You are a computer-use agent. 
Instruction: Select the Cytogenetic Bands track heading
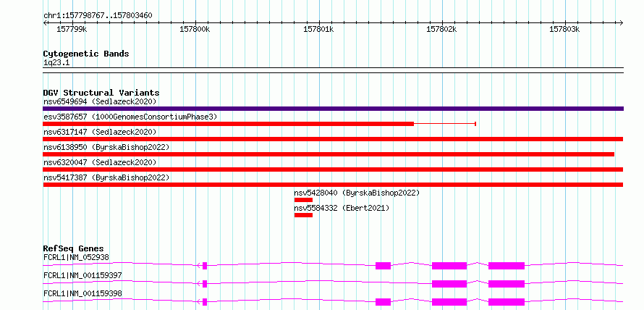point(86,54)
